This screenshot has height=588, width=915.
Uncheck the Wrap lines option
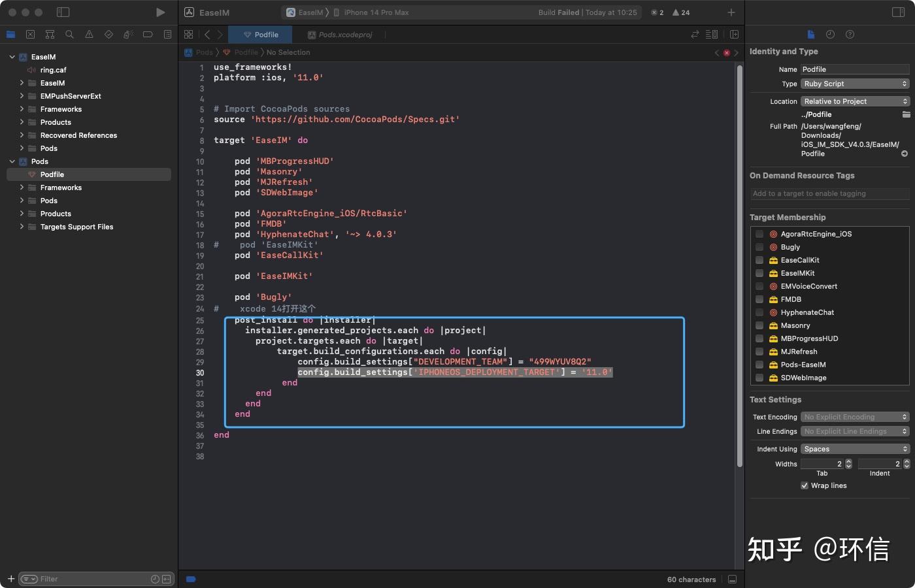pos(805,485)
